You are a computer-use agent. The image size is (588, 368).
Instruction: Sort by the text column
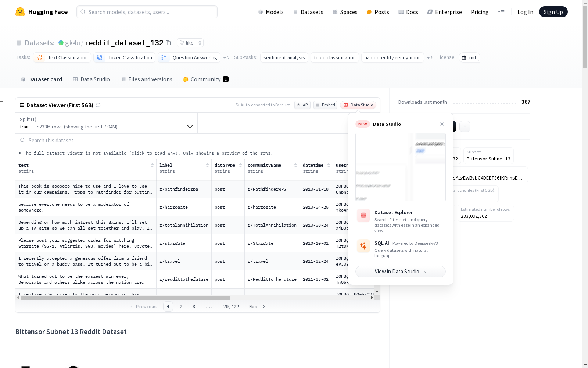pos(152,166)
